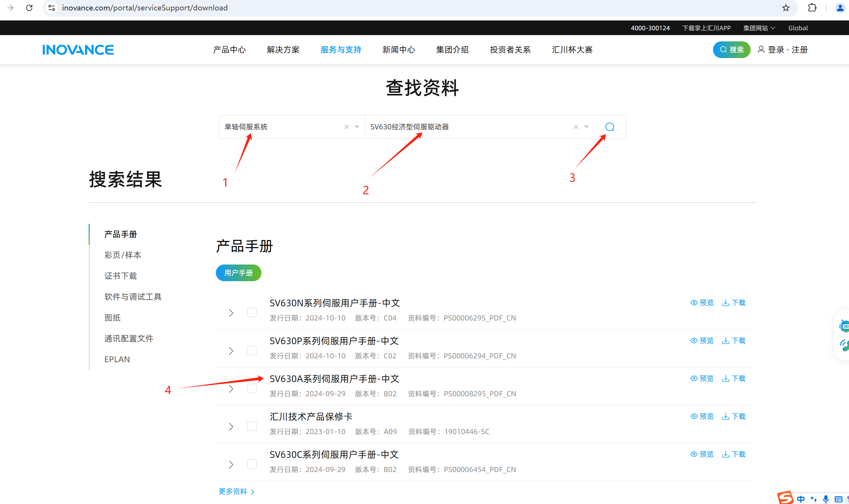The image size is (849, 504).
Task: Select 图纸 in sidebar
Action: [x=113, y=318]
